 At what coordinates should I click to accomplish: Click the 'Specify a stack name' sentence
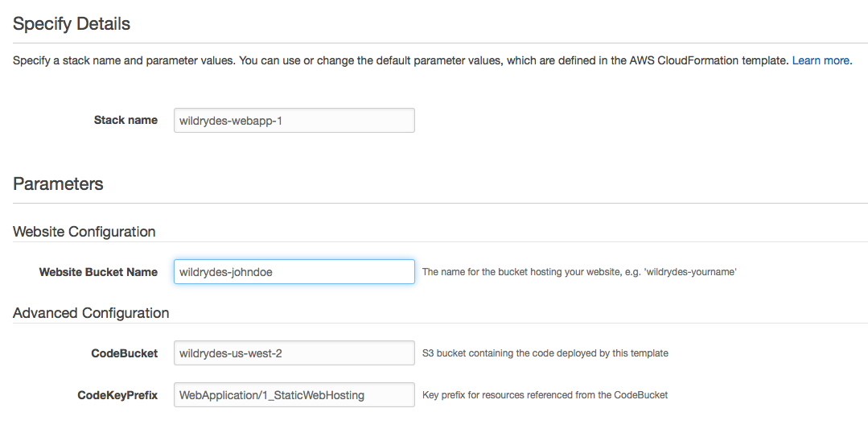[125, 60]
